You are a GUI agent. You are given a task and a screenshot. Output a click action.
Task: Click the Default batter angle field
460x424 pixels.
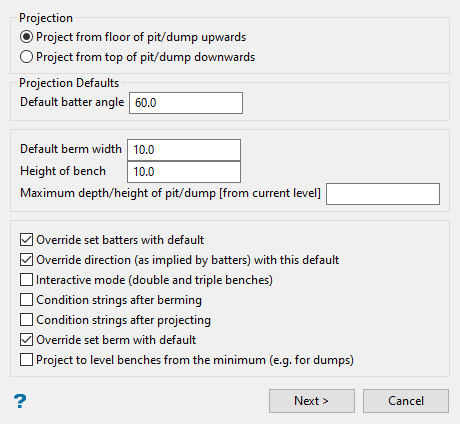tap(186, 103)
